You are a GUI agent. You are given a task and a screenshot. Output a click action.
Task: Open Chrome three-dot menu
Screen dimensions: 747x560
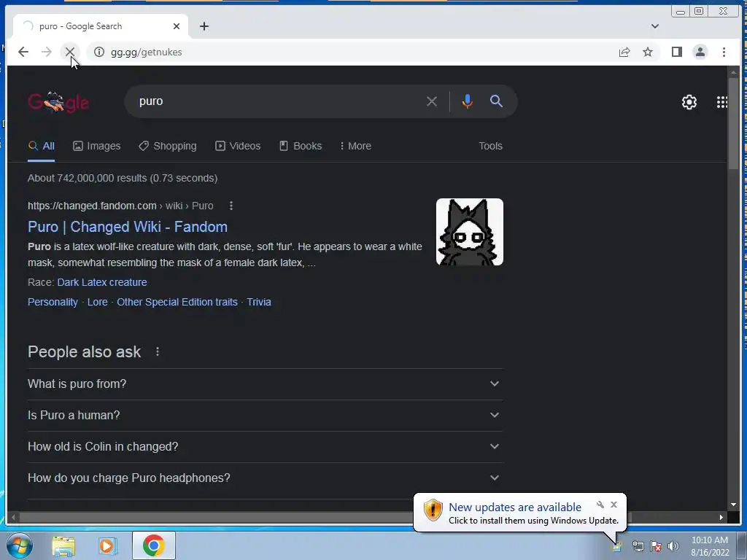click(724, 52)
